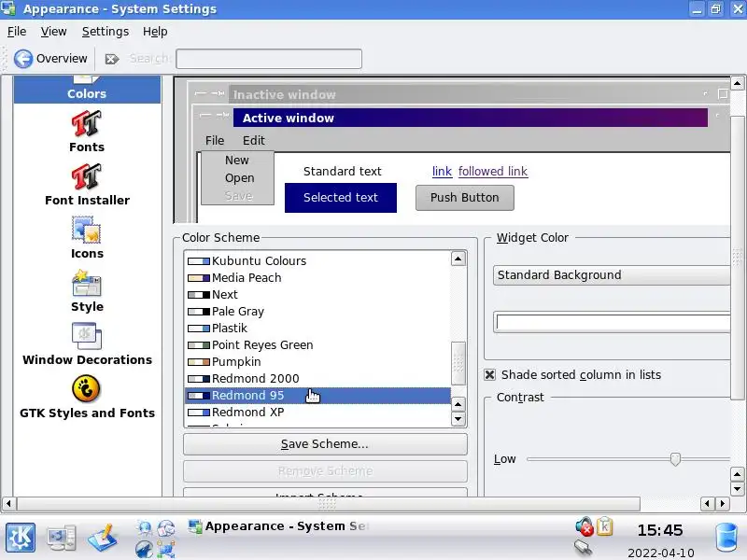
Task: Click Edit in the preview window
Action: point(253,141)
